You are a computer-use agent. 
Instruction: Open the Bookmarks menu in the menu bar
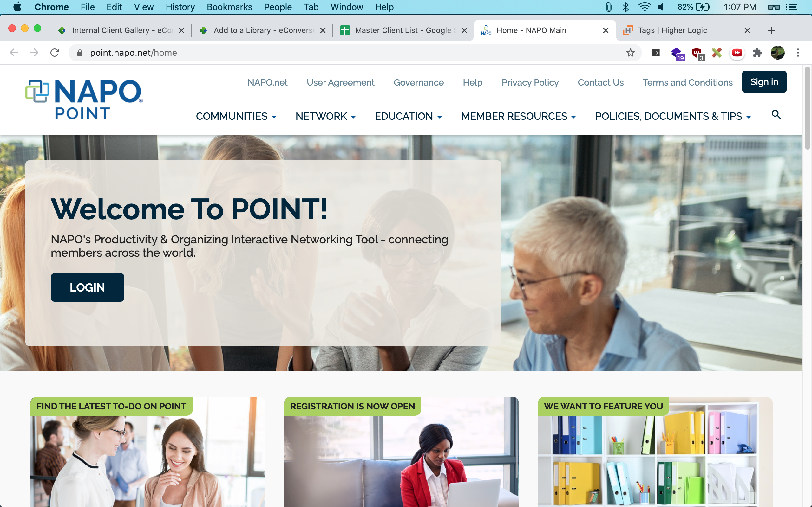pos(230,7)
